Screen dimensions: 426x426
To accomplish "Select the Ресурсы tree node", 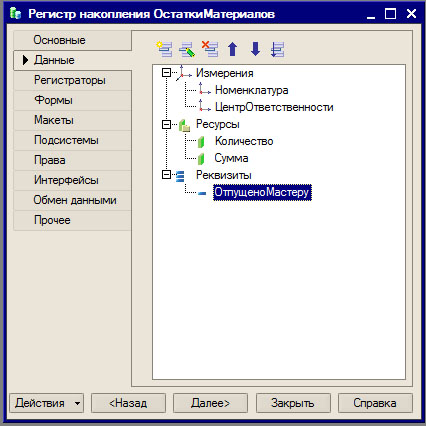I will (x=218, y=124).
